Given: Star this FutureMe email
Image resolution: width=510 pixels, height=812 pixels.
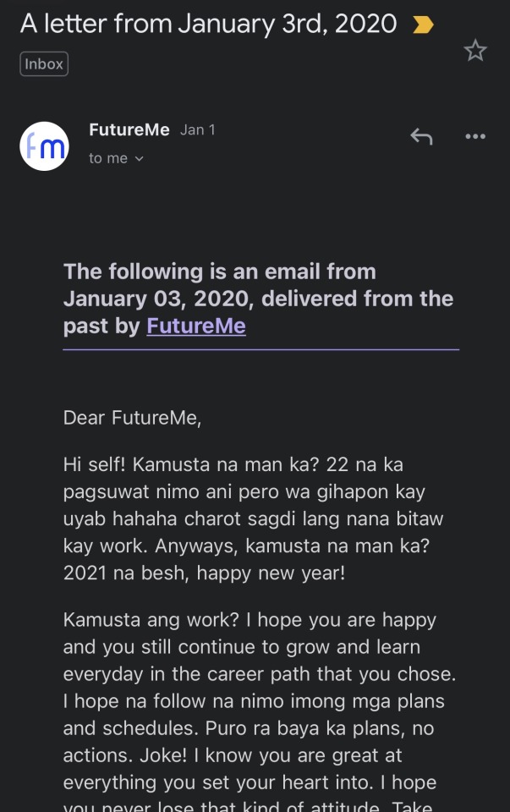Looking at the screenshot, I should [475, 51].
